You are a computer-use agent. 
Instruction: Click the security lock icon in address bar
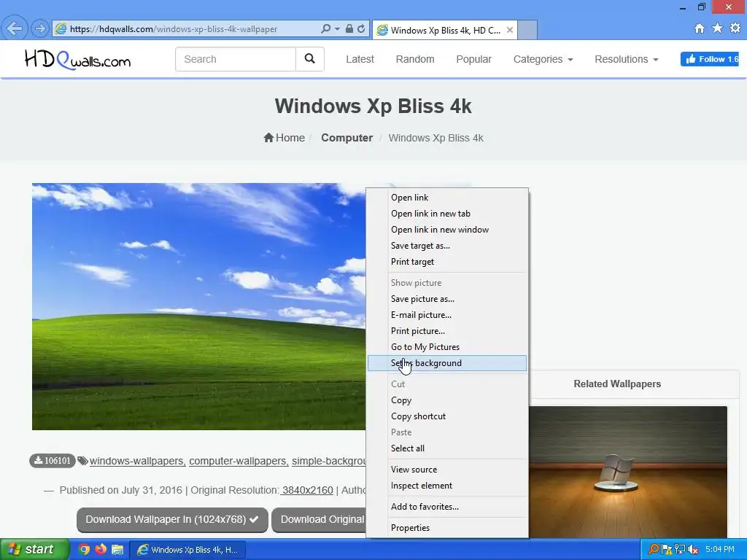[349, 29]
